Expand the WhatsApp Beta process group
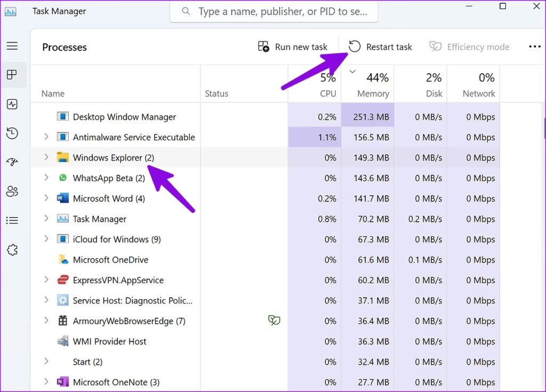Image resolution: width=546 pixels, height=392 pixels. click(46, 178)
